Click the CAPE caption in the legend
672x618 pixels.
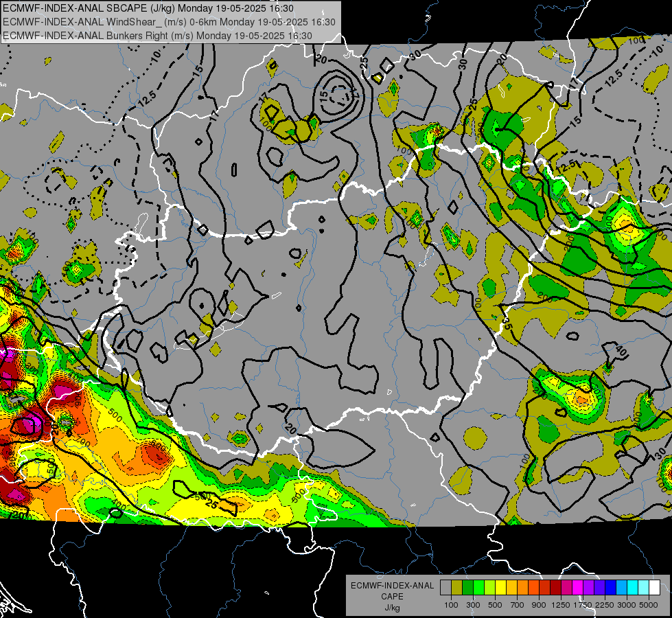point(392,597)
